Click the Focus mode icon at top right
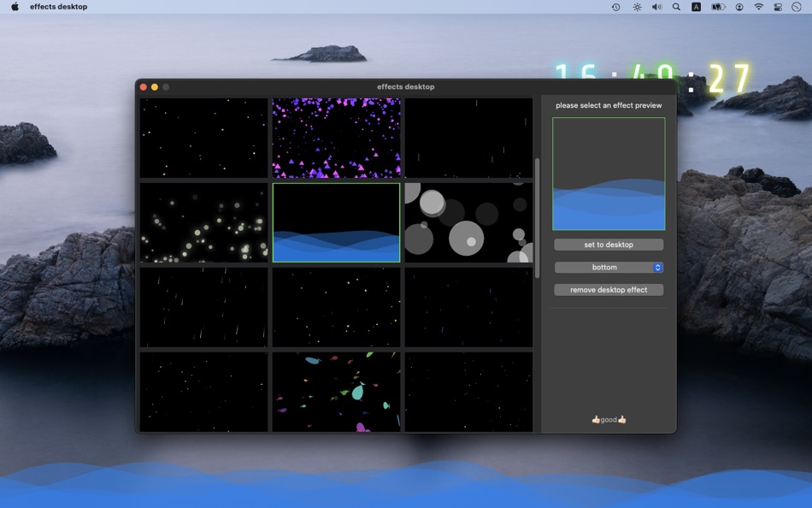The width and height of the screenshot is (812, 508). tap(797, 7)
